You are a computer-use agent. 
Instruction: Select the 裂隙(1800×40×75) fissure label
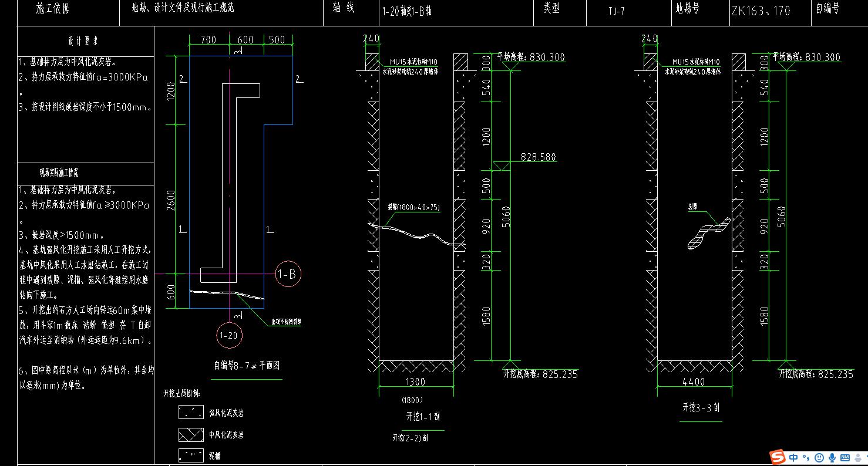(414, 207)
